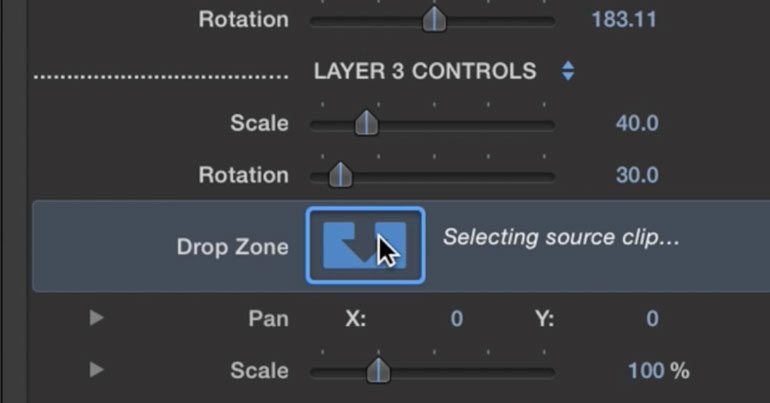Click the Layer 3 Scale slider track end

coord(550,125)
